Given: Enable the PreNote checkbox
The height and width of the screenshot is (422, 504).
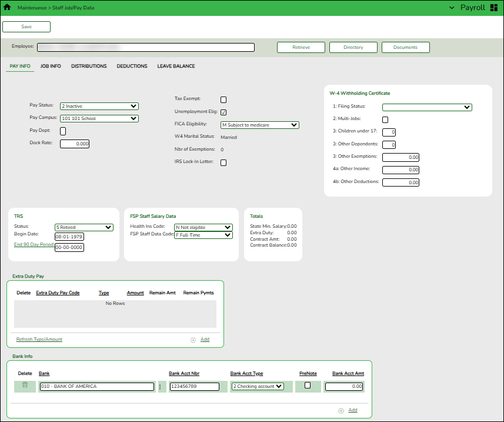Looking at the screenshot, I should tap(308, 385).
